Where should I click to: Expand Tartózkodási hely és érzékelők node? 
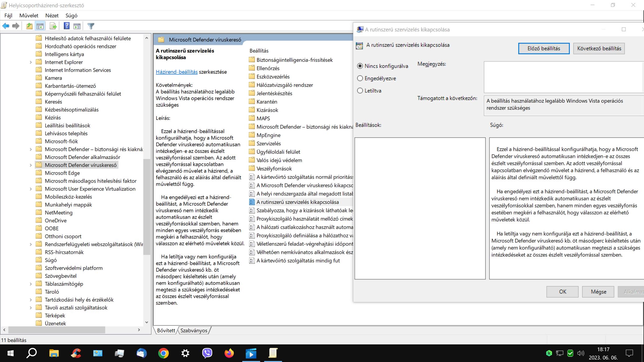coord(31,300)
